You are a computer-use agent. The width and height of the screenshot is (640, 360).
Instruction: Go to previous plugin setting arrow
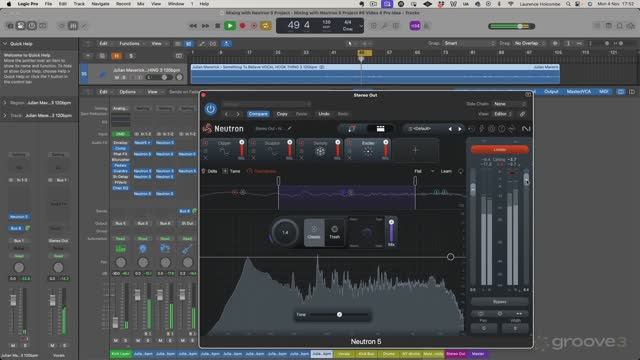(227, 114)
